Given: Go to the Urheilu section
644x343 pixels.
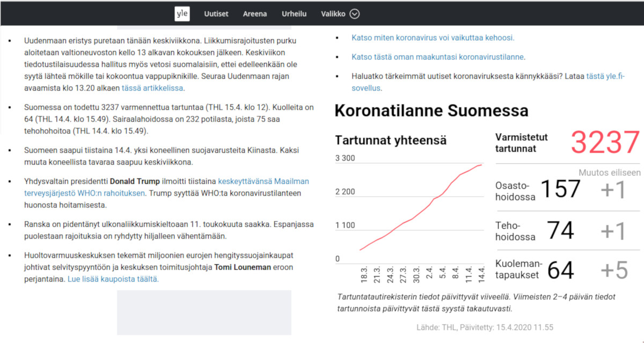Looking at the screenshot, I should [x=294, y=14].
